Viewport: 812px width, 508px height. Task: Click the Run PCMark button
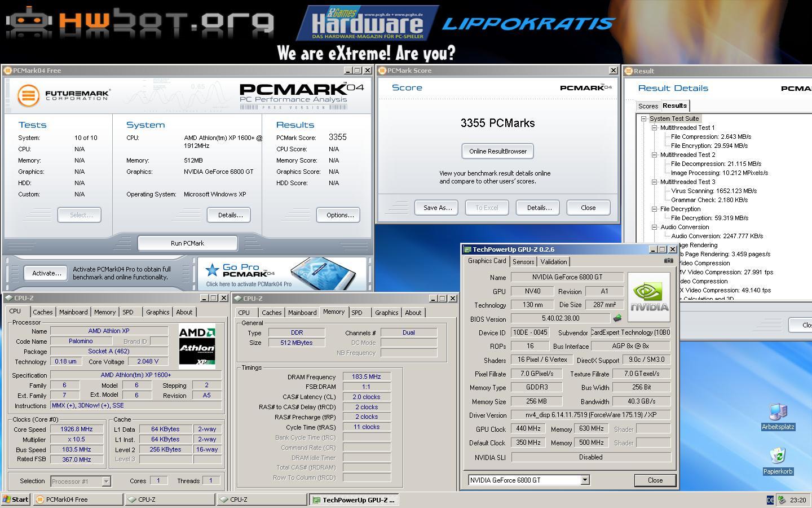point(187,243)
